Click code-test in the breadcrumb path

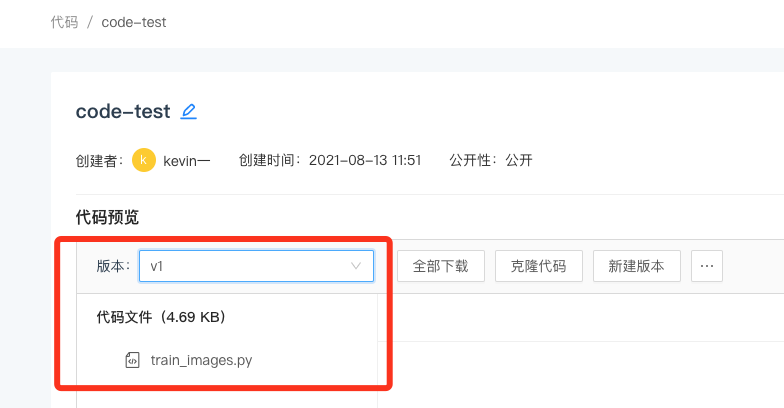pyautogui.click(x=134, y=22)
